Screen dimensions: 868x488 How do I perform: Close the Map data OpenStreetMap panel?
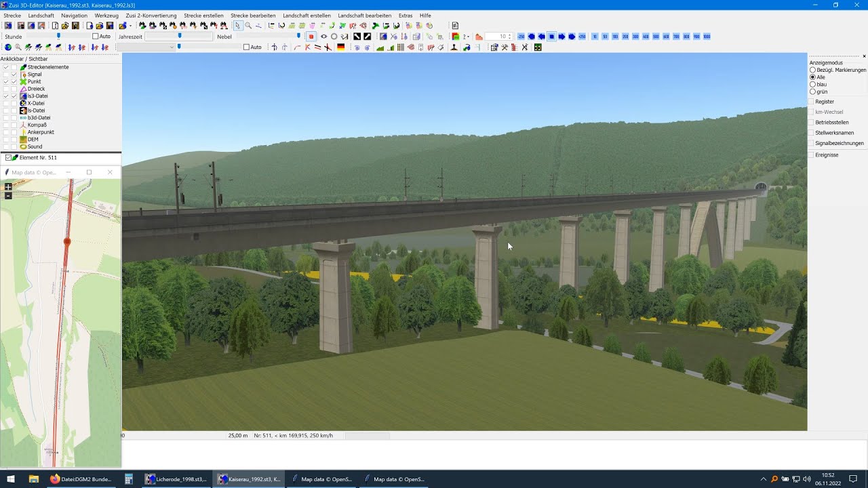click(x=110, y=172)
